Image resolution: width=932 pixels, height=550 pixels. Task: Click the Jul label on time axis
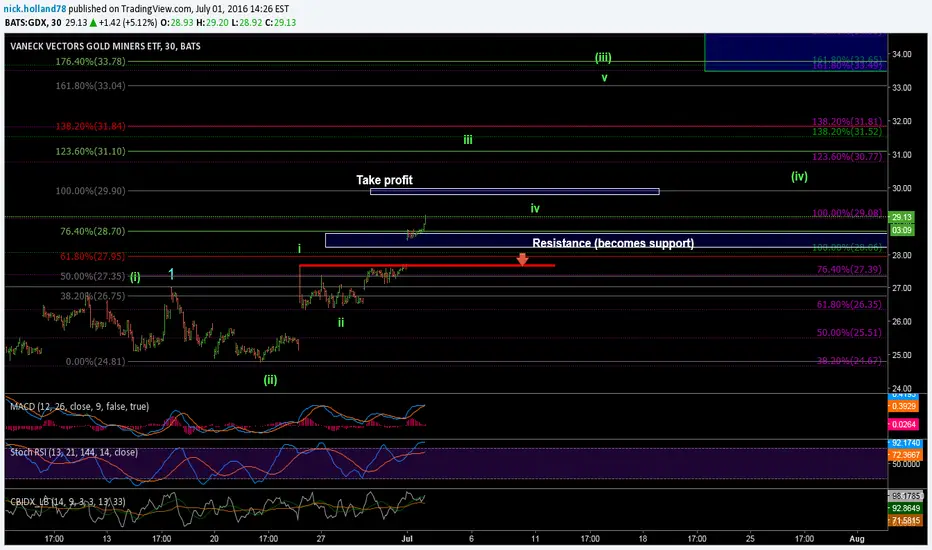(x=407, y=539)
